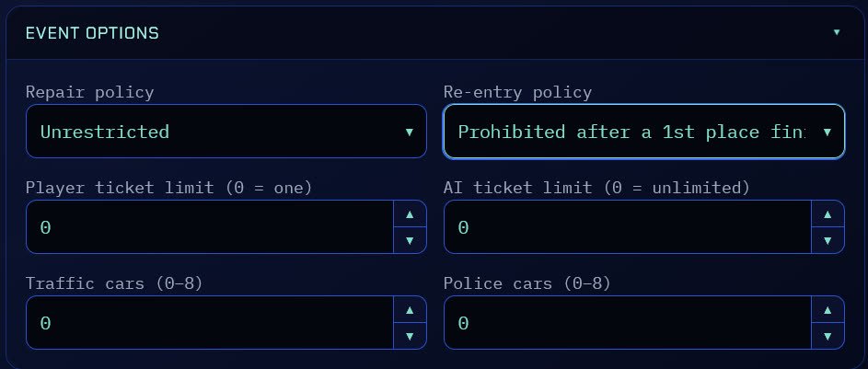Lower the Traffic cars count
This screenshot has height=369, width=868.
[410, 336]
